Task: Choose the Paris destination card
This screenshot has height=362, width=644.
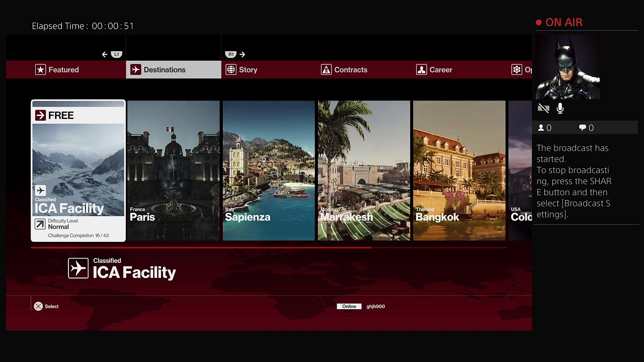Action: (x=174, y=171)
